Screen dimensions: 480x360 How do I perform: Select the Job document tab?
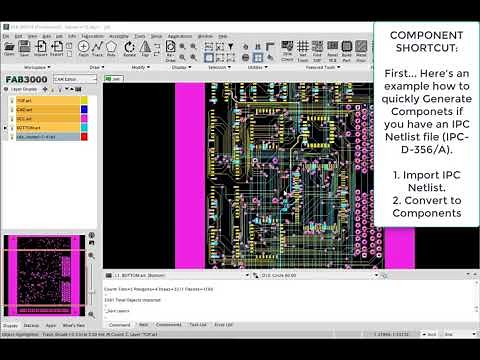(x=113, y=79)
